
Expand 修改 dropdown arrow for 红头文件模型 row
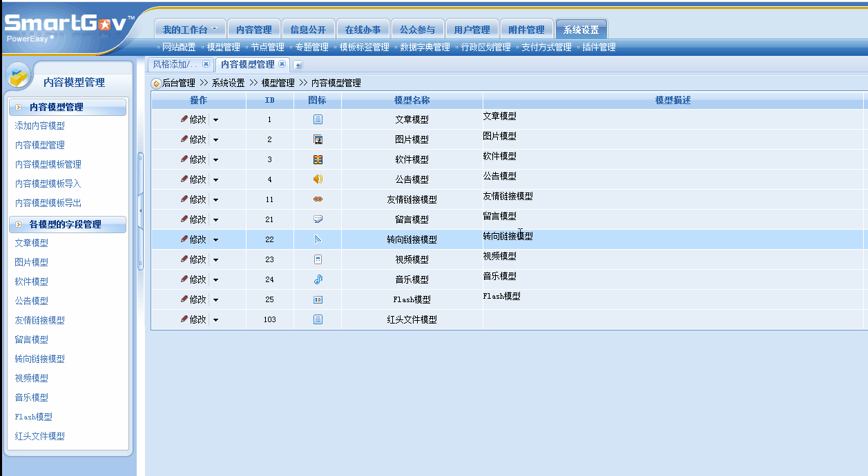tap(215, 320)
